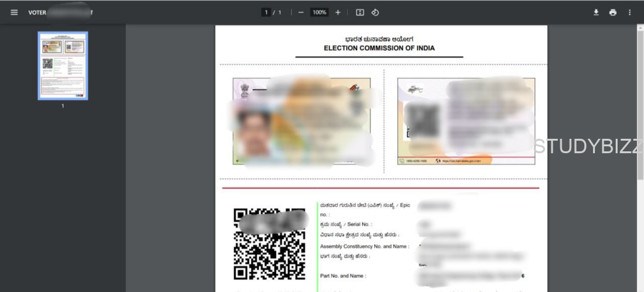Select the 100% zoom level field

point(319,13)
